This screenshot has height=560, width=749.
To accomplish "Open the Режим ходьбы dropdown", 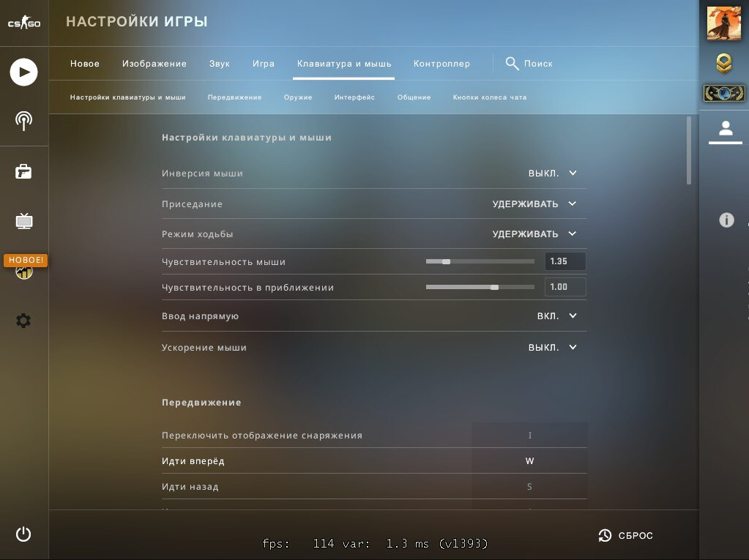I will pos(534,234).
